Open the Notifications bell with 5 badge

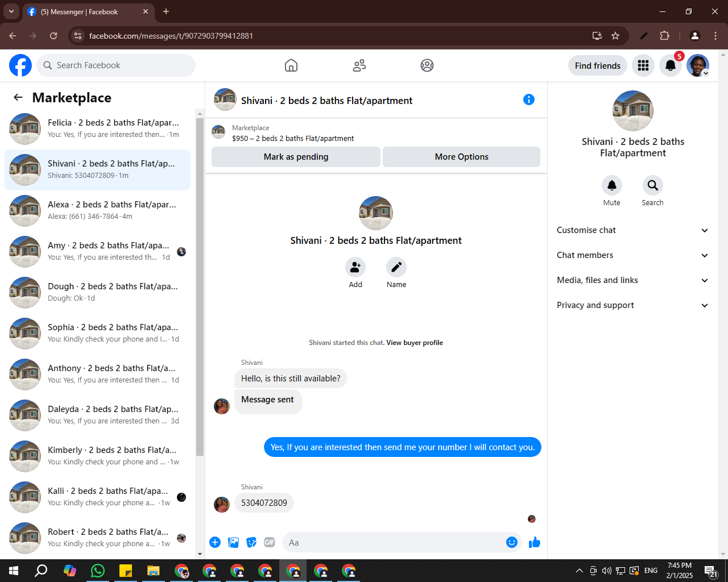pos(671,65)
